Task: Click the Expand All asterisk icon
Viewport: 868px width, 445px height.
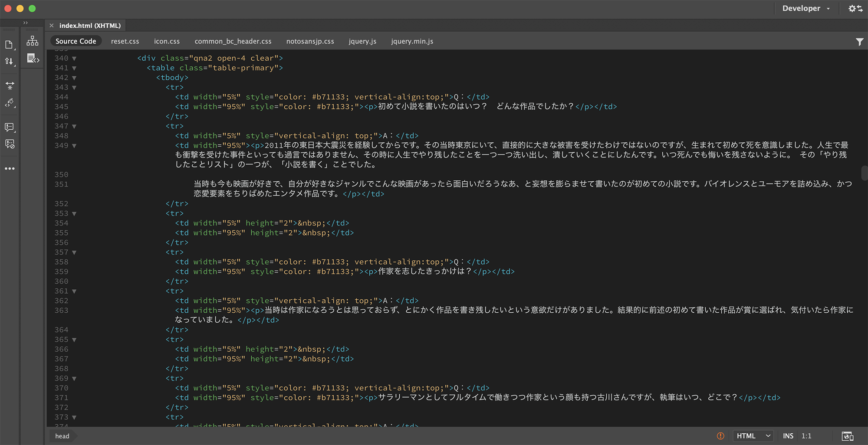Action: point(10,86)
